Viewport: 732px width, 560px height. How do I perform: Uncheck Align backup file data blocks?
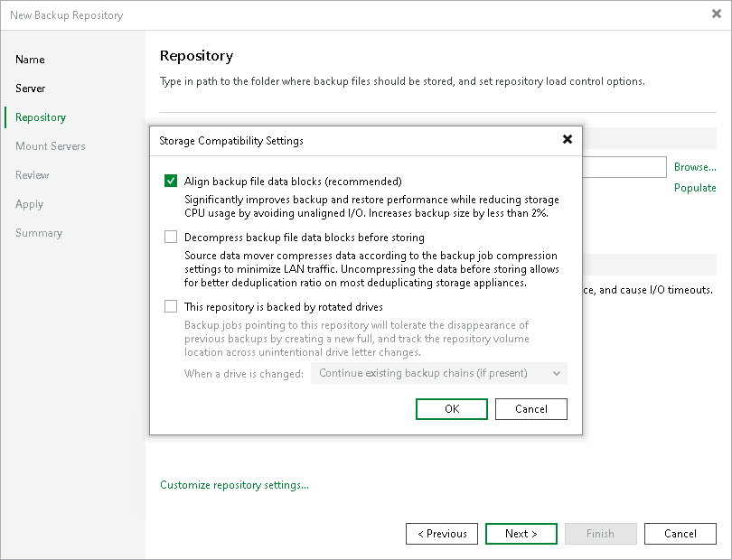click(171, 181)
